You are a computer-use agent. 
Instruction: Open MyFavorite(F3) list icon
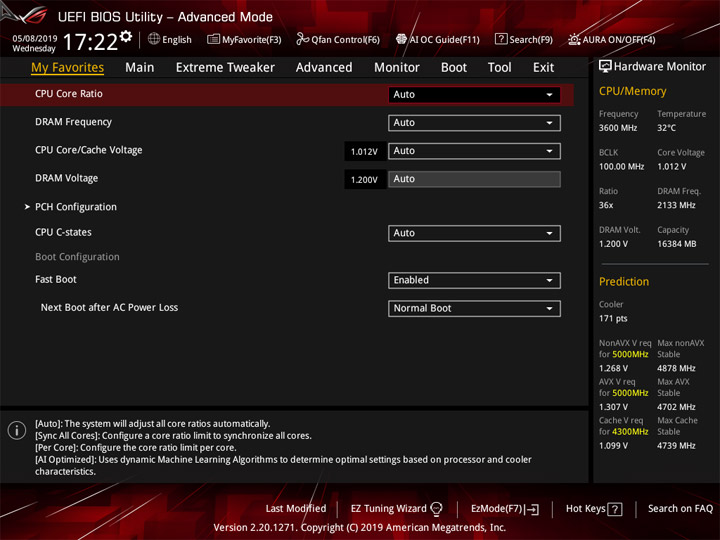(213, 39)
